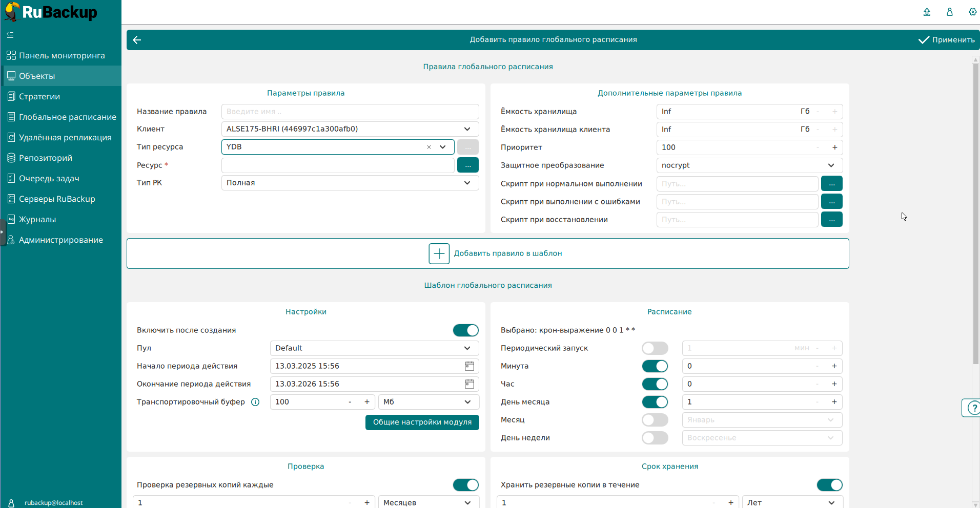
Task: Click plus icon of Добавить правило в шаблон
Action: tap(439, 253)
